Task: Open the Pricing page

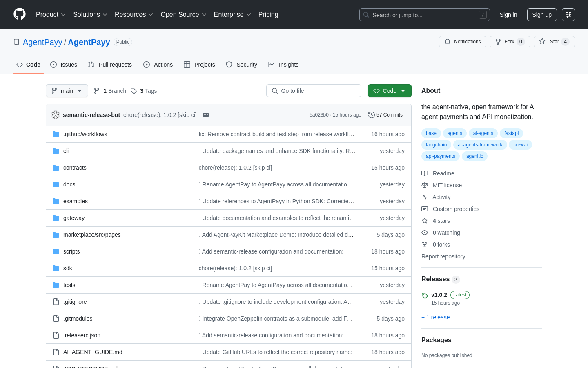Action: (268, 14)
